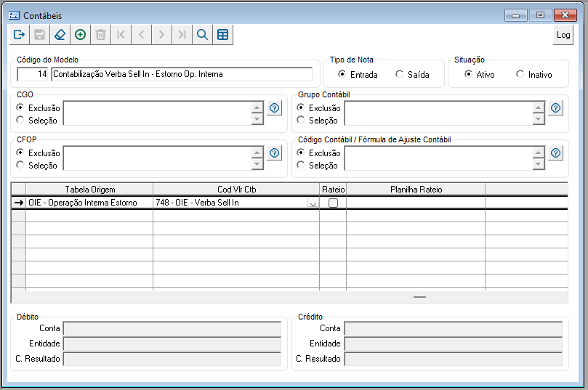Select '748 - OIE - Verba Sell In' cell
Image resolution: width=588 pixels, height=390 pixels.
click(236, 203)
